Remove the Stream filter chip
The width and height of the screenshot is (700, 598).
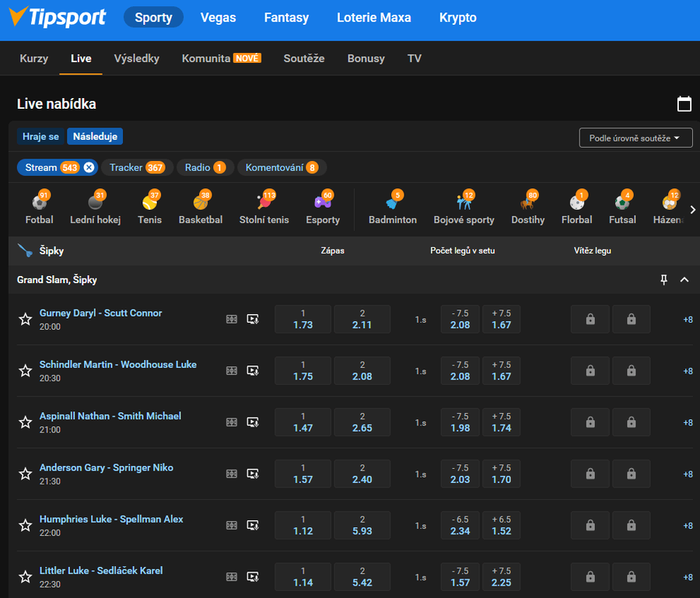[89, 167]
